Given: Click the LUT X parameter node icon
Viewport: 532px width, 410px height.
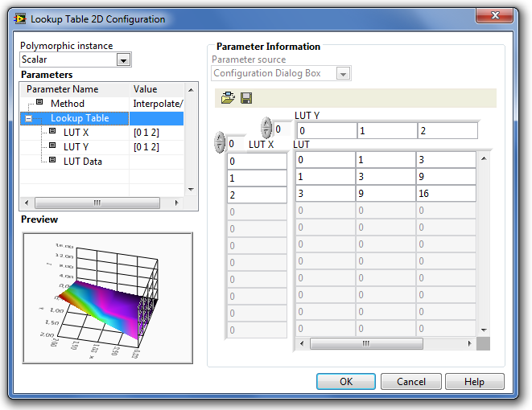Looking at the screenshot, I should tap(52, 132).
